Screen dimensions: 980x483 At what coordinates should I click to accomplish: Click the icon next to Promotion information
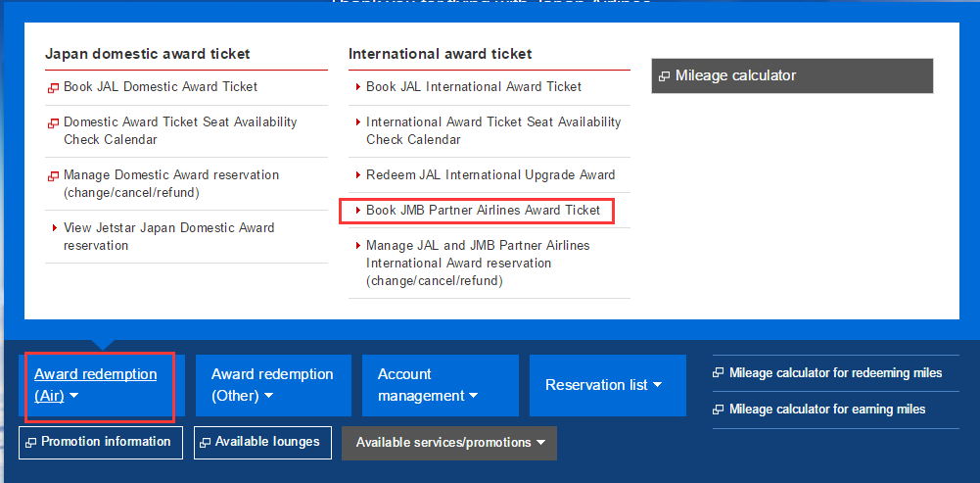tap(30, 442)
